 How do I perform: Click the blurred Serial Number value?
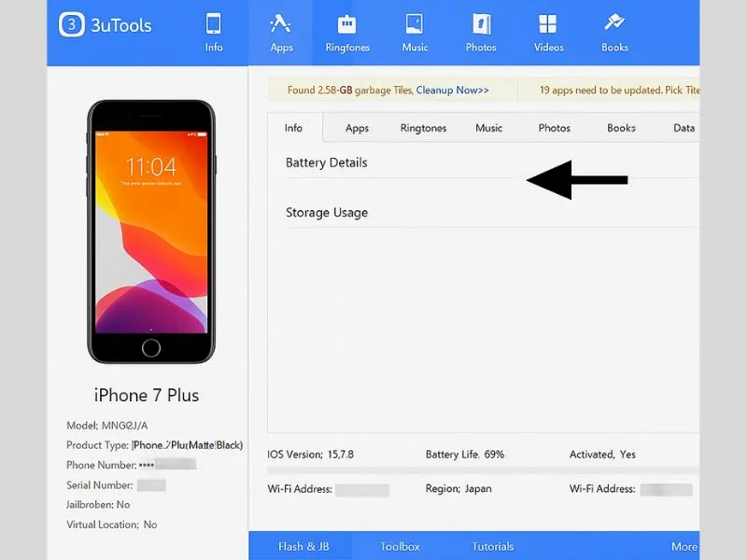(x=151, y=485)
